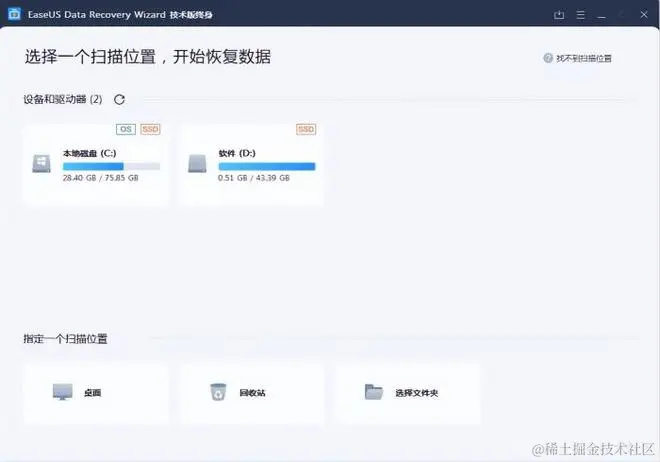
Task: Open the 找不到扫描位置 help link
Action: point(583,58)
